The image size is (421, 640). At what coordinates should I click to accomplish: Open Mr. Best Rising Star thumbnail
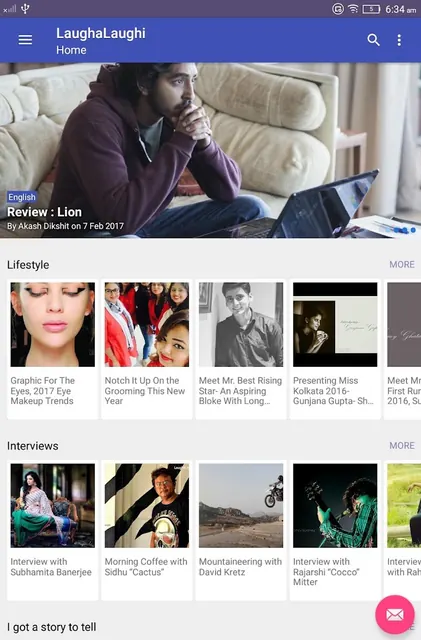pyautogui.click(x=241, y=324)
